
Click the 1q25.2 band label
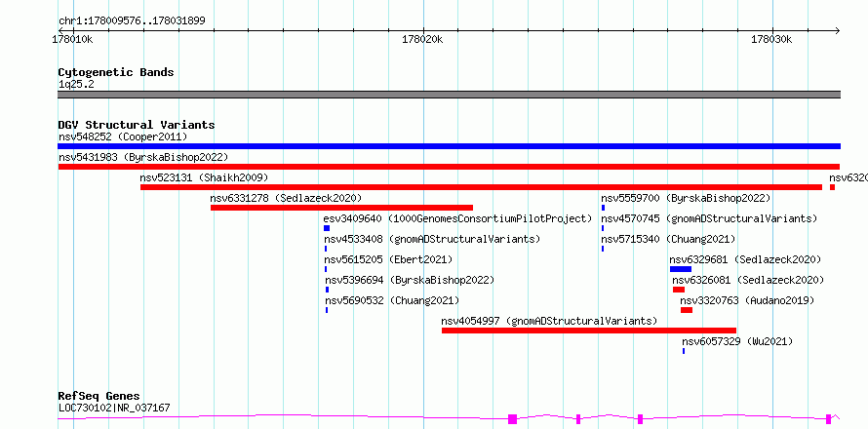[76, 85]
